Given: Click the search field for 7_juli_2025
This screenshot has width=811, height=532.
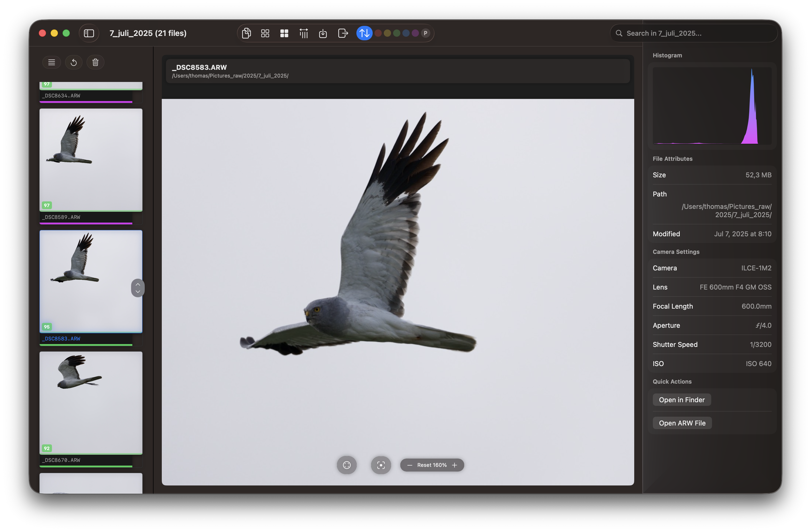Looking at the screenshot, I should pyautogui.click(x=695, y=33).
